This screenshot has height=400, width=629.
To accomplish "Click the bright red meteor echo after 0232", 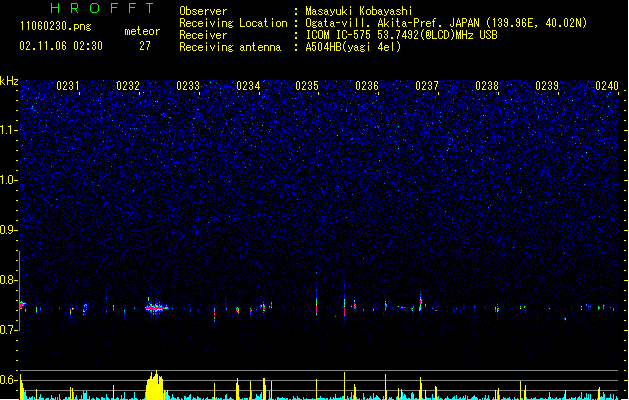I will 155,308.
